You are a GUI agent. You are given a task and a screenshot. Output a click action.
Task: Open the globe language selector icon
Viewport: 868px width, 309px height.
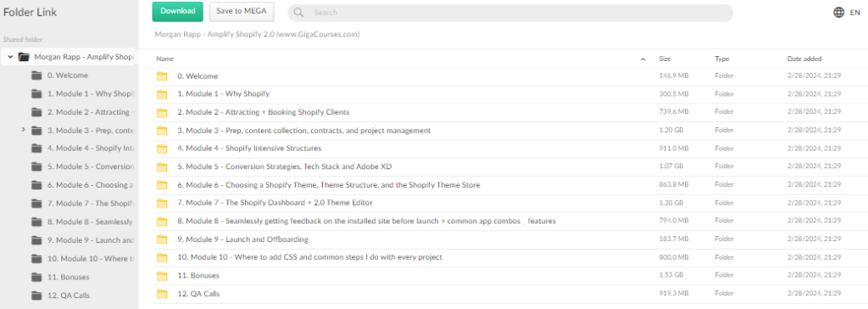(838, 12)
